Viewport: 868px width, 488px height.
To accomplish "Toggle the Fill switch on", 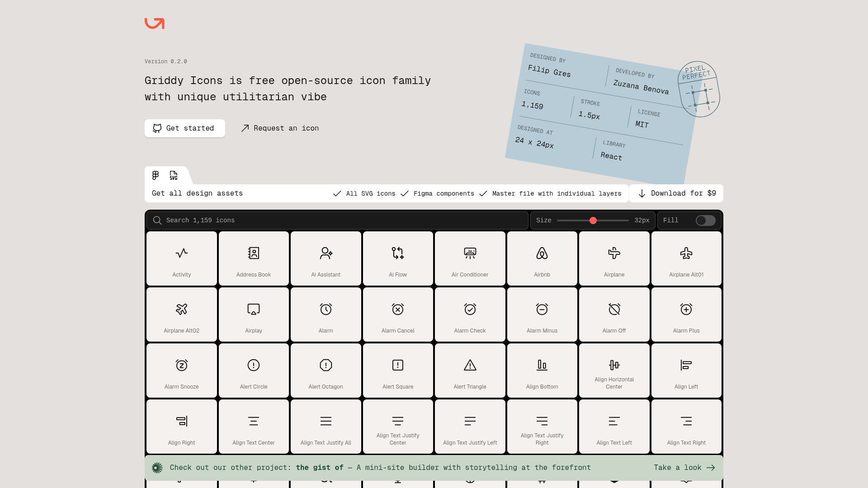I will pyautogui.click(x=705, y=221).
